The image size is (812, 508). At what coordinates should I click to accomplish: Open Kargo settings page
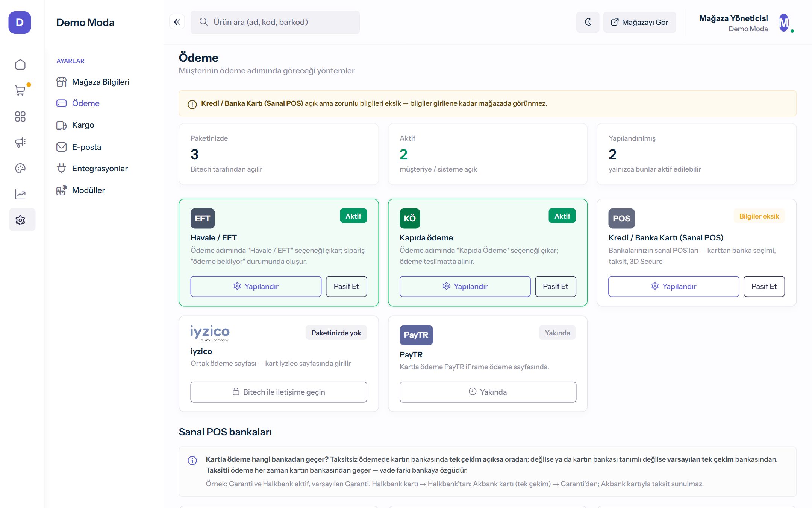75,125
